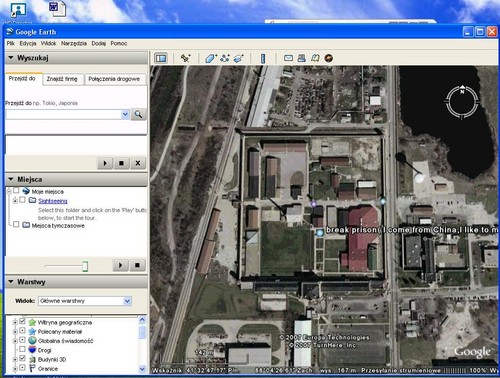
Task: Uncheck the Budynki 3D layer
Action: tap(22, 358)
